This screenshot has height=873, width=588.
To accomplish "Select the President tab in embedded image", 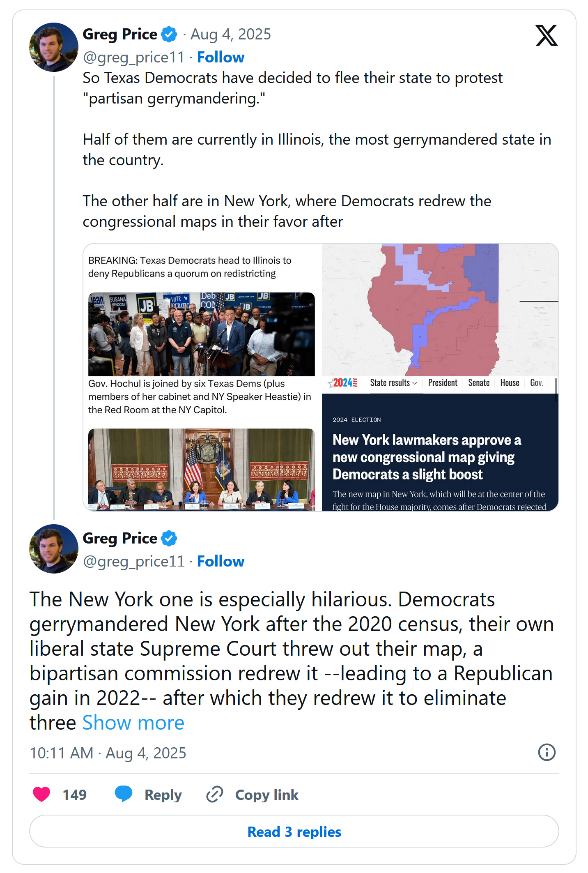I will coord(442,383).
